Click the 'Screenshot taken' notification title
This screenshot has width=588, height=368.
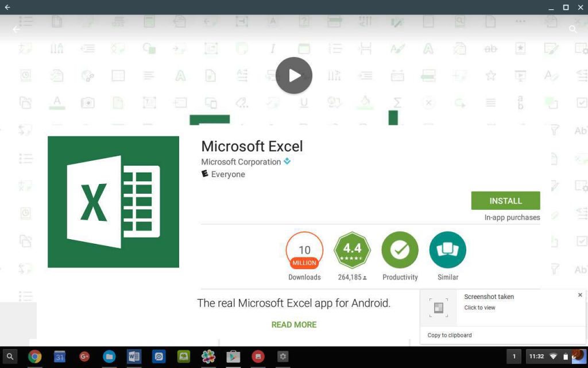click(489, 297)
